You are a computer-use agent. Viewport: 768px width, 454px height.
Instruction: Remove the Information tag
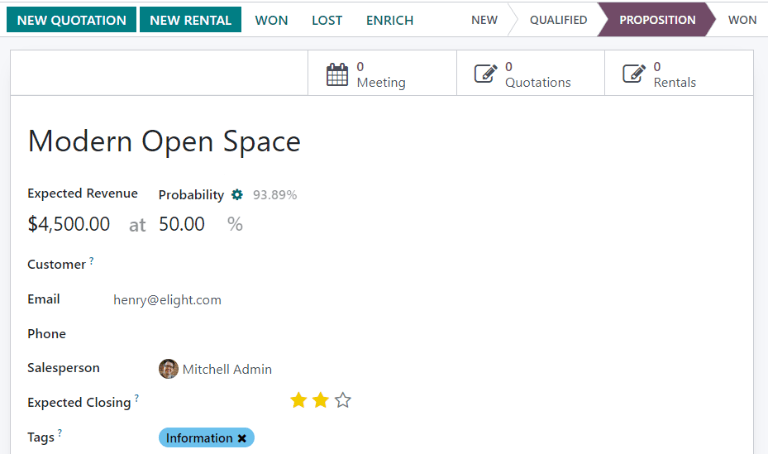point(242,438)
